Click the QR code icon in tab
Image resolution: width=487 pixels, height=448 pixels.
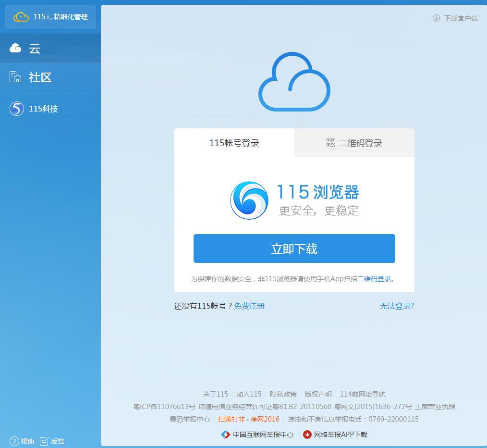(x=331, y=143)
